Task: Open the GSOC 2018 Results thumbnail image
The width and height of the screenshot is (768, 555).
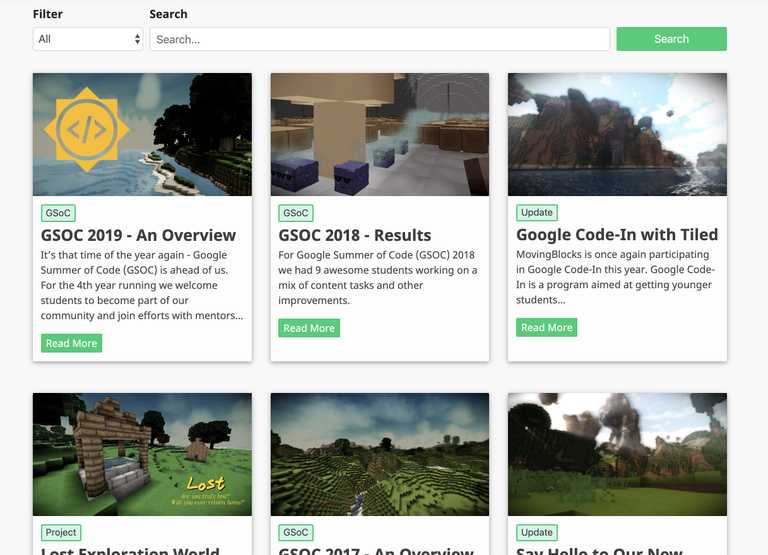Action: [380, 135]
